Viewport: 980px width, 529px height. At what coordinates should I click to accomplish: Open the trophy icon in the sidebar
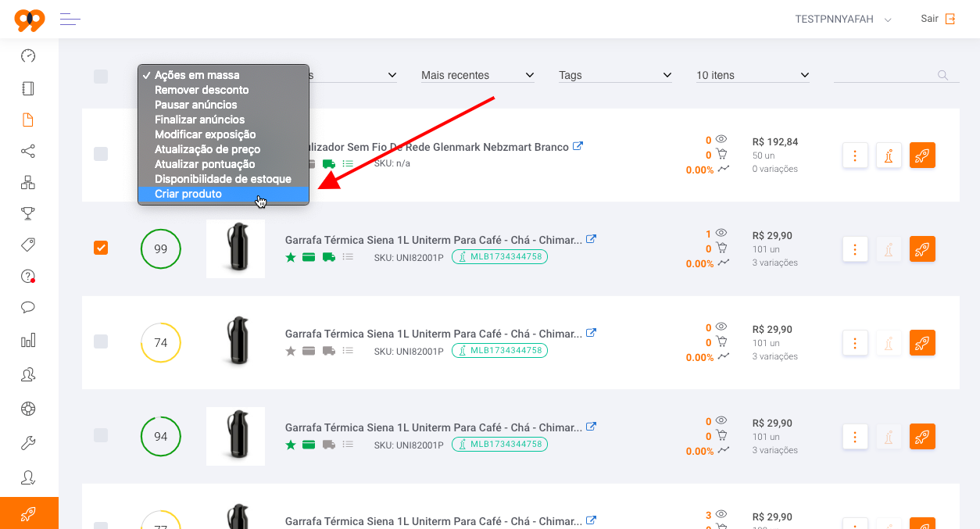point(28,213)
